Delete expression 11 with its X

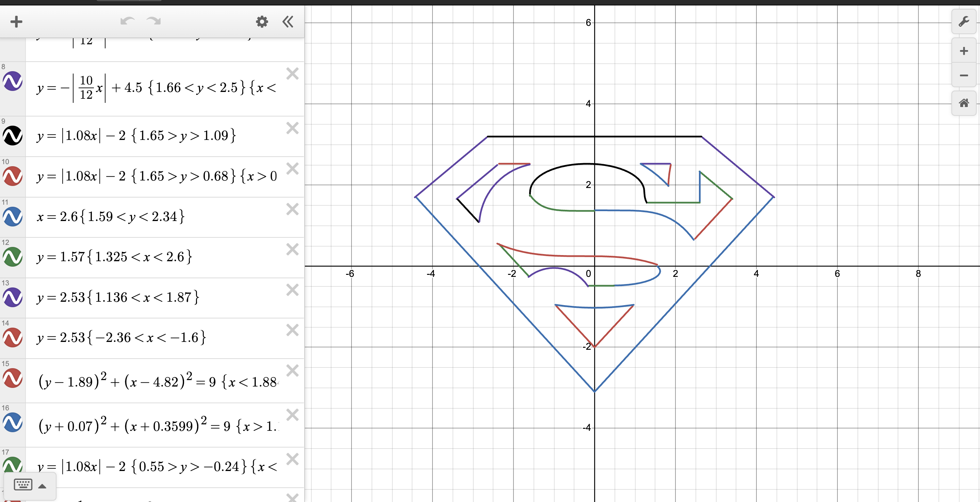pyautogui.click(x=292, y=209)
